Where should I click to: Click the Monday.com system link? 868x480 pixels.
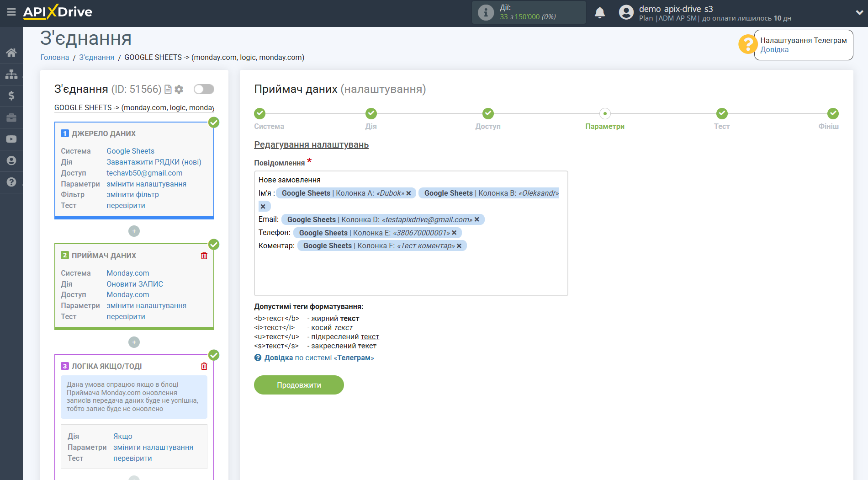tap(127, 273)
